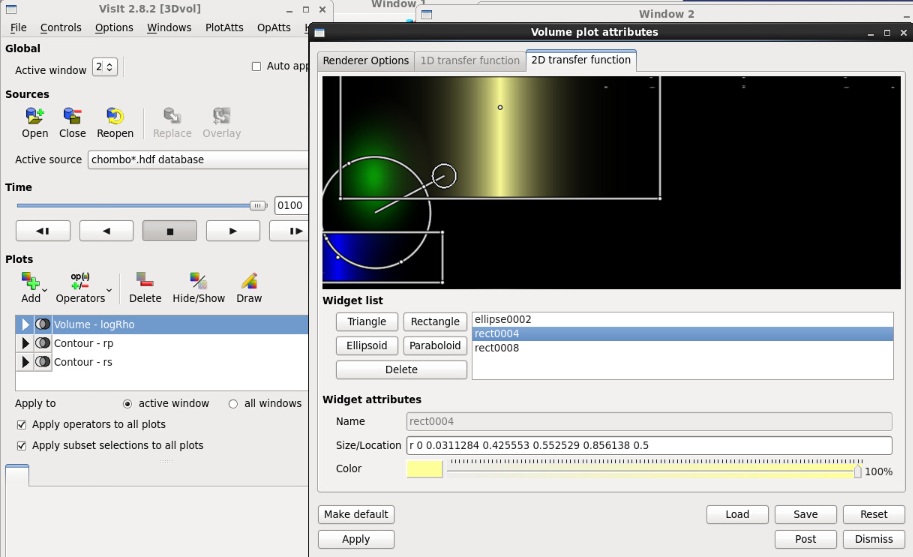Click the Draw plots icon

point(249,281)
